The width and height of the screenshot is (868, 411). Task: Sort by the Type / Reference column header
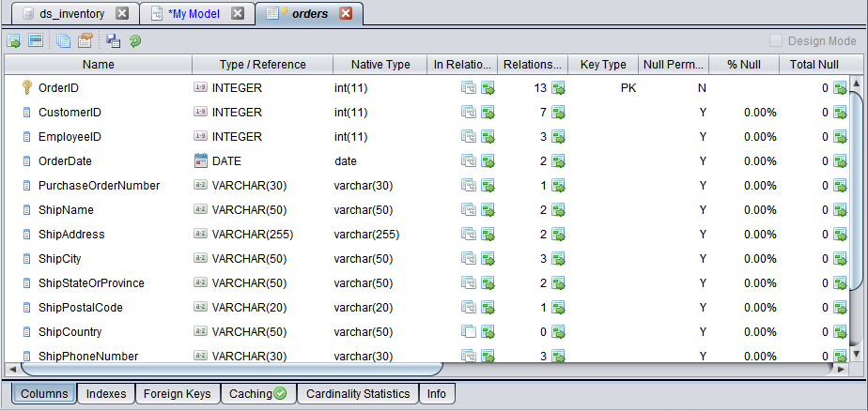[x=262, y=65]
